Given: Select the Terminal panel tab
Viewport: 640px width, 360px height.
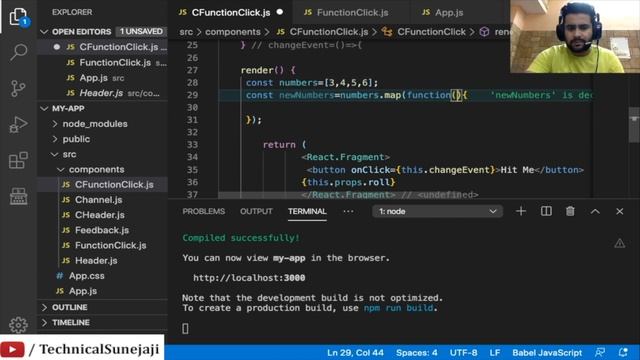Looking at the screenshot, I should [307, 211].
